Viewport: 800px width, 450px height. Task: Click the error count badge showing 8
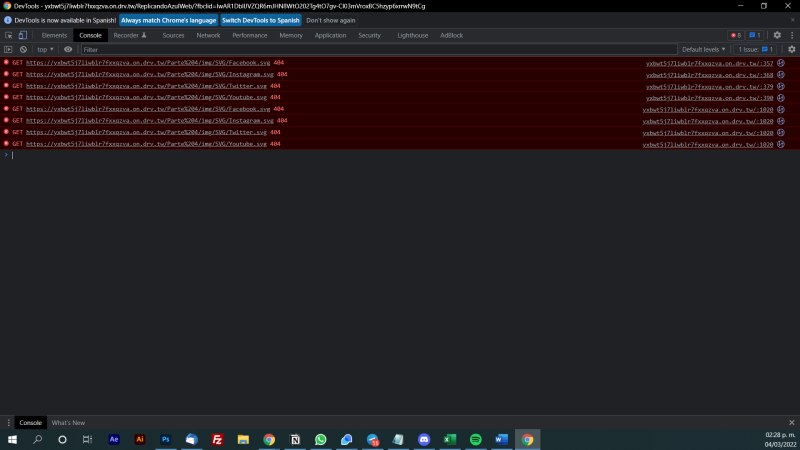click(x=736, y=35)
